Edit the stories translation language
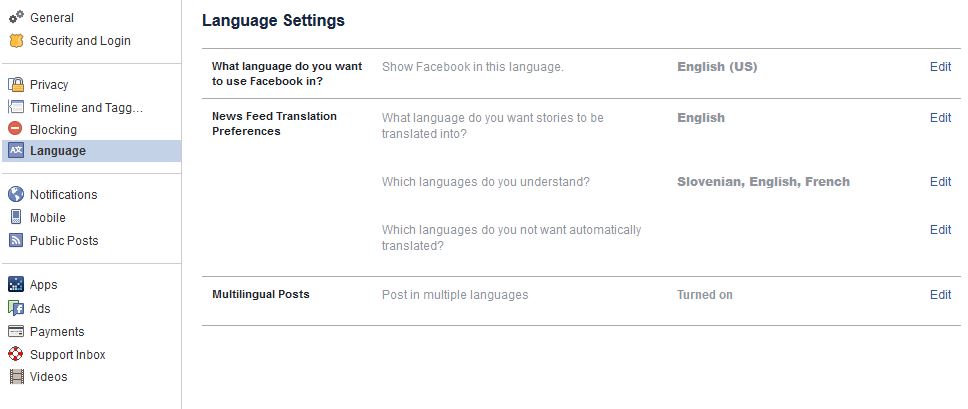This screenshot has height=409, width=968. click(940, 118)
